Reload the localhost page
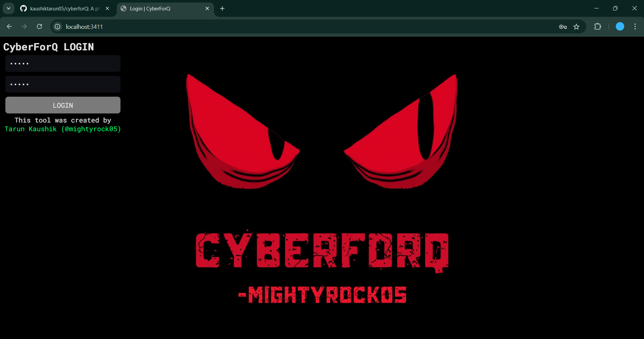644x339 pixels. tap(39, 27)
